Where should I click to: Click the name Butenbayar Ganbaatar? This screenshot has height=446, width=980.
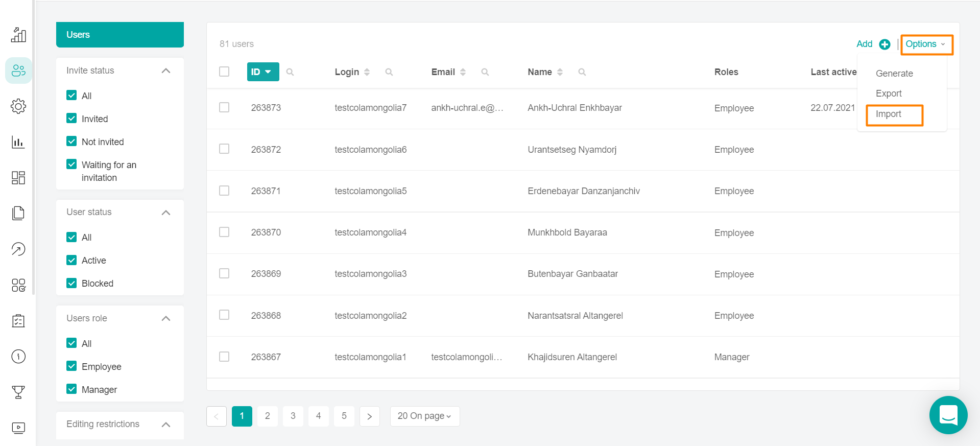572,274
